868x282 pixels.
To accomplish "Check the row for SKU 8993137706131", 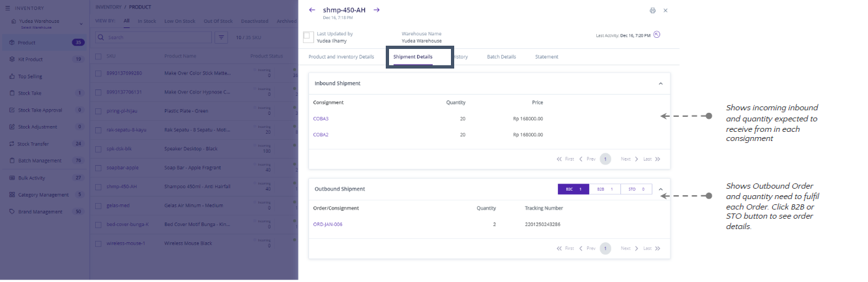I will (x=98, y=92).
